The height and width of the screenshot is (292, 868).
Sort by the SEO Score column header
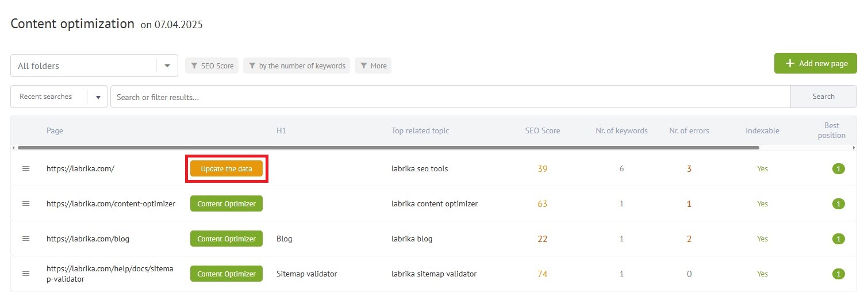pos(542,131)
